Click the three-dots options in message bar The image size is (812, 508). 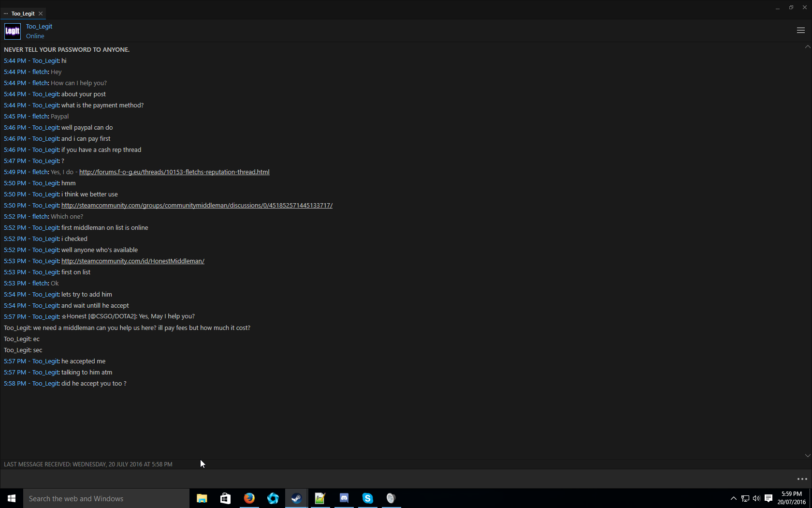coord(802,479)
